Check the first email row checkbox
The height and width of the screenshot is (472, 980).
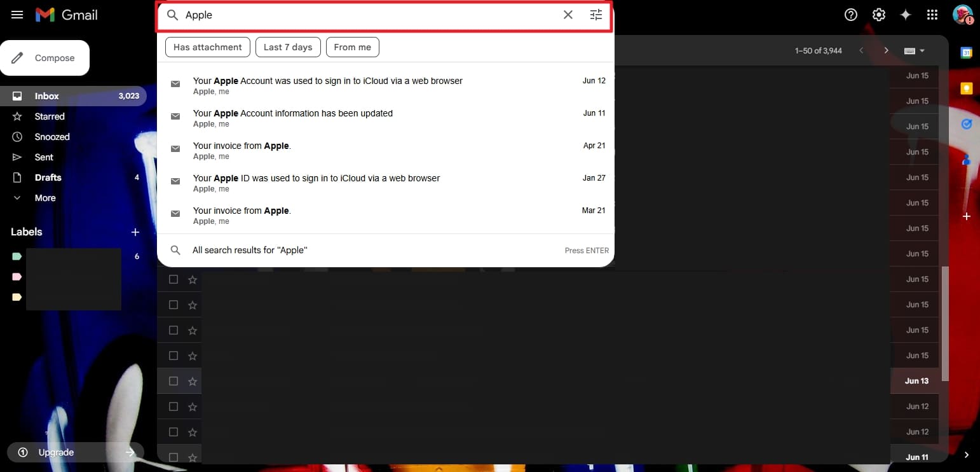coord(173,279)
